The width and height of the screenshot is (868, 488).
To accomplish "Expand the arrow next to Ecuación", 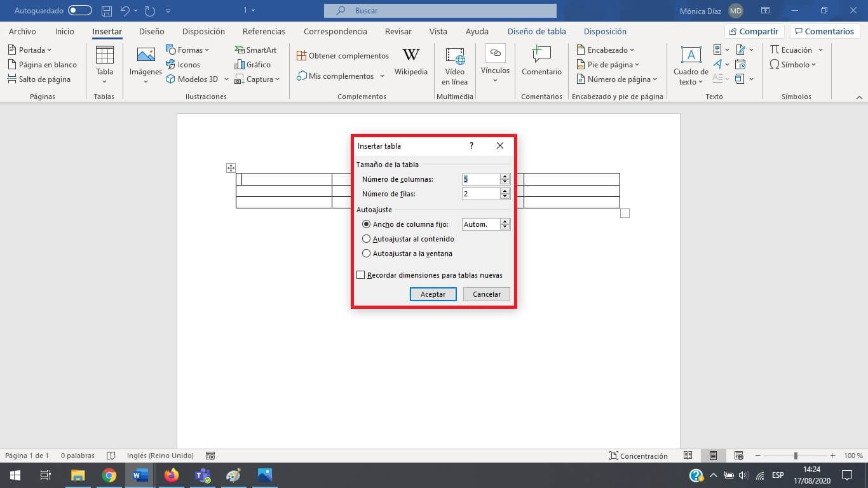I will tap(820, 50).
